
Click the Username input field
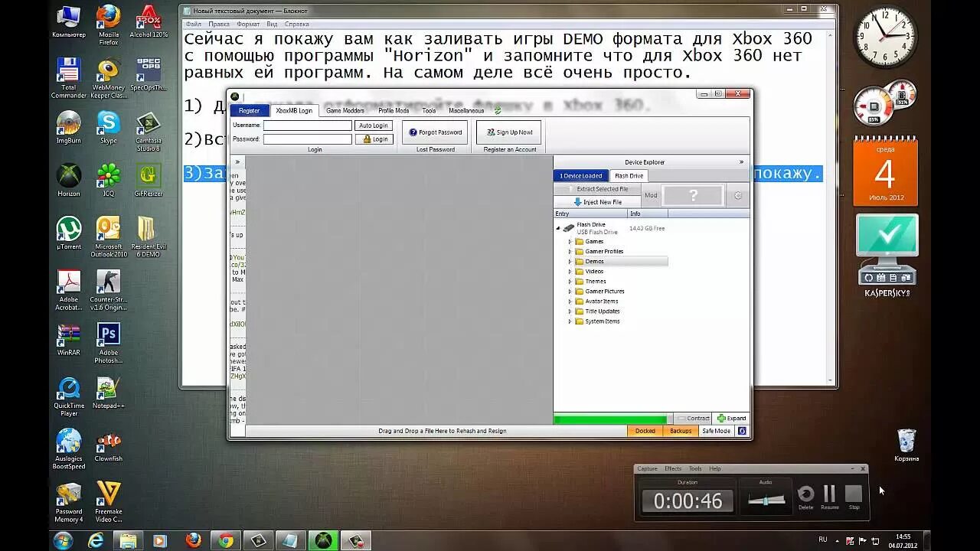coord(308,126)
